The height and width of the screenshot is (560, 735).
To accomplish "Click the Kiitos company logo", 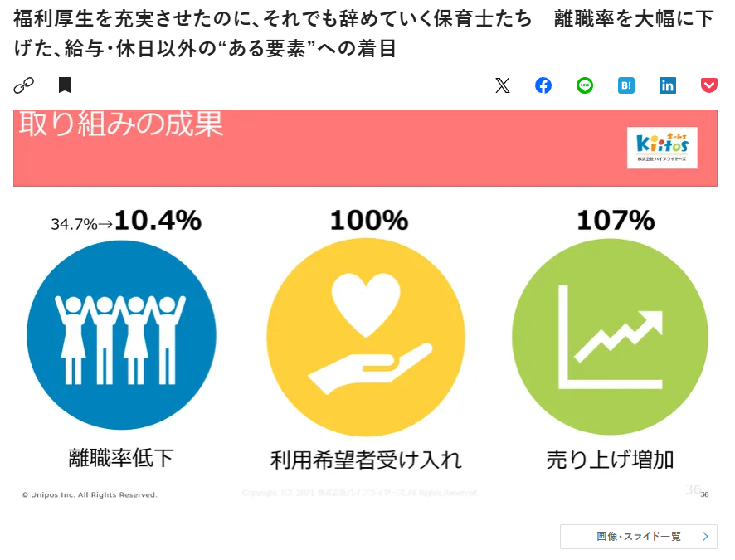I will 662,148.
